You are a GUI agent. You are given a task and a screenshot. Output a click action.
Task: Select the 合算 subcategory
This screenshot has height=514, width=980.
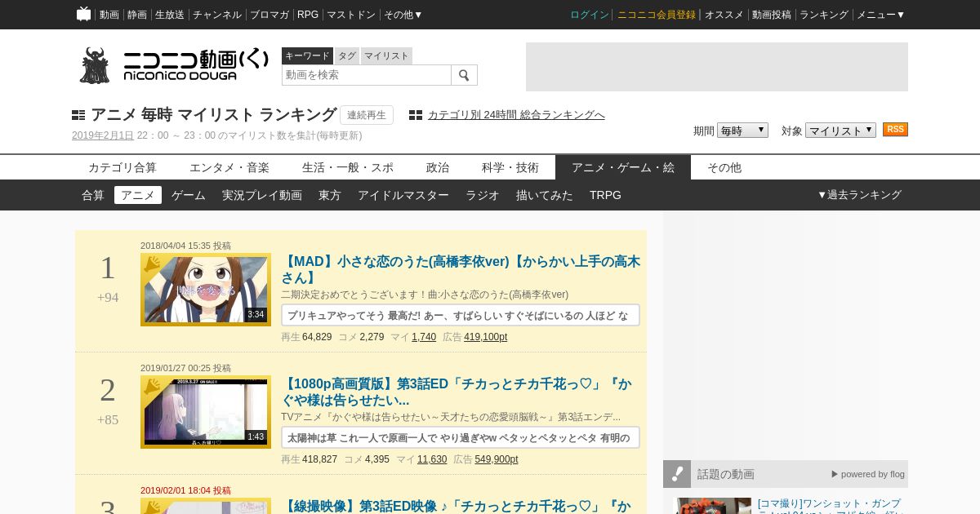(93, 195)
